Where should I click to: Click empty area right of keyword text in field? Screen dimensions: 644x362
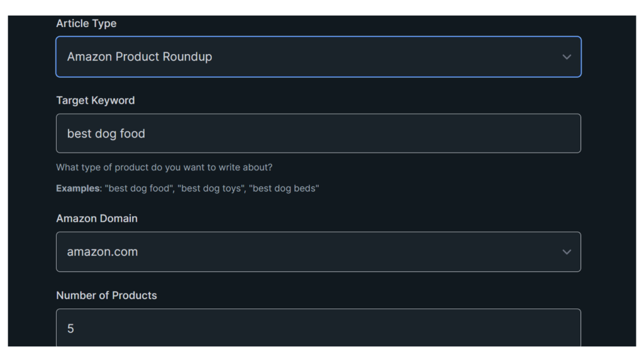pos(377,133)
